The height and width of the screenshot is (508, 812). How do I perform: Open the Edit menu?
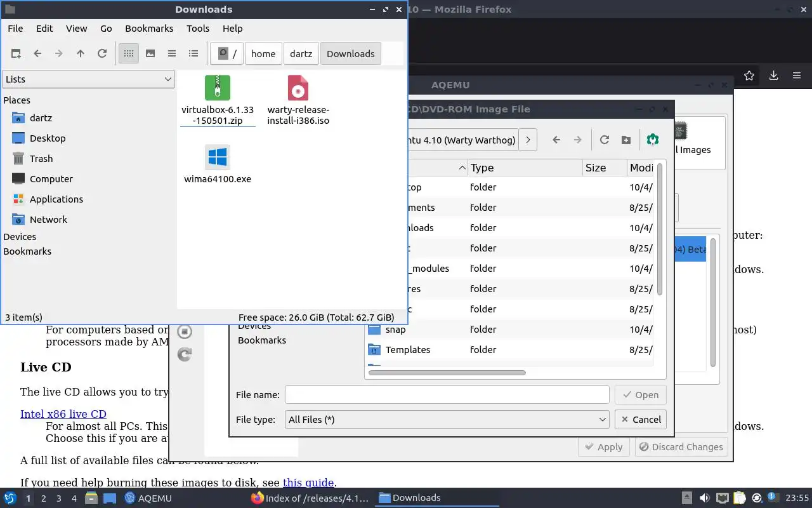click(44, 29)
